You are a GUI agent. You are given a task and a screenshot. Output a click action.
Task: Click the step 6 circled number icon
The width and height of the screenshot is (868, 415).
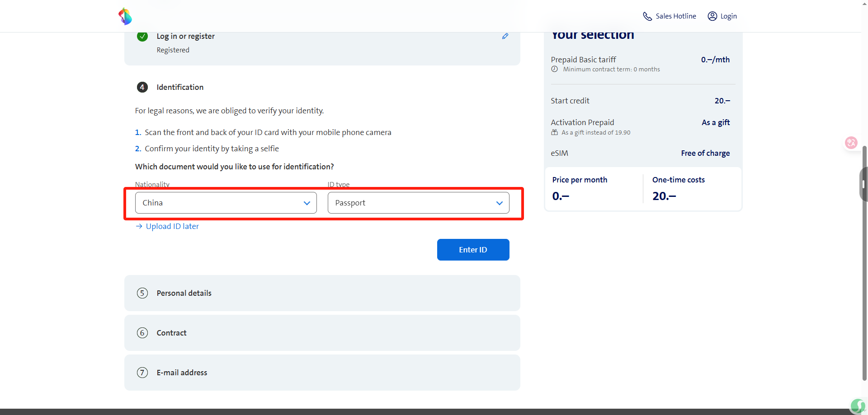click(x=142, y=333)
